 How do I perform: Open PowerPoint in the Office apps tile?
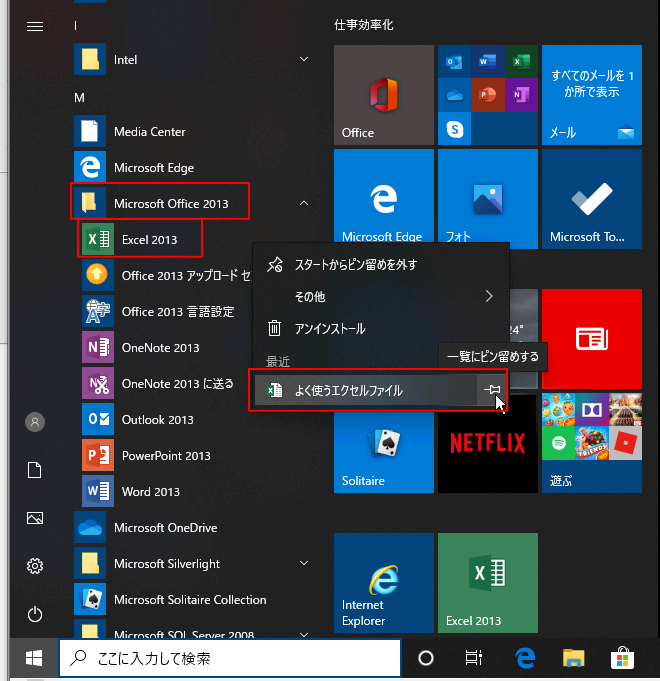pos(488,95)
